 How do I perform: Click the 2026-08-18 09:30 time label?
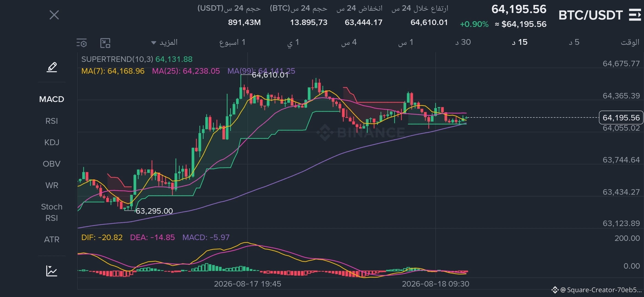click(x=436, y=284)
